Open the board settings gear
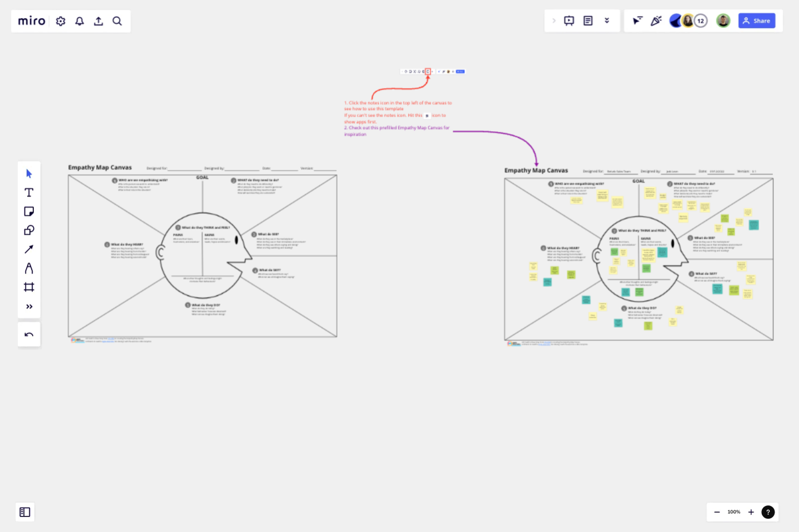Image resolution: width=799 pixels, height=532 pixels. click(x=60, y=20)
